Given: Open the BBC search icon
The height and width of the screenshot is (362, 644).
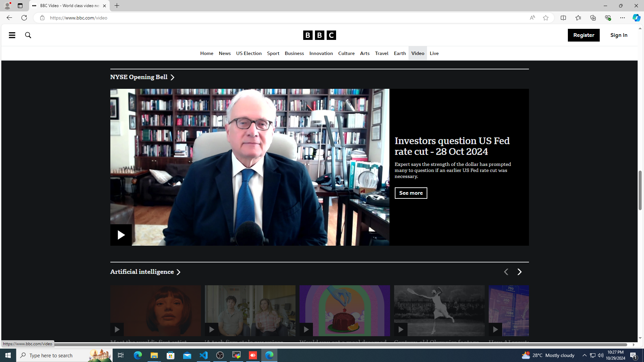Looking at the screenshot, I should pos(28,35).
